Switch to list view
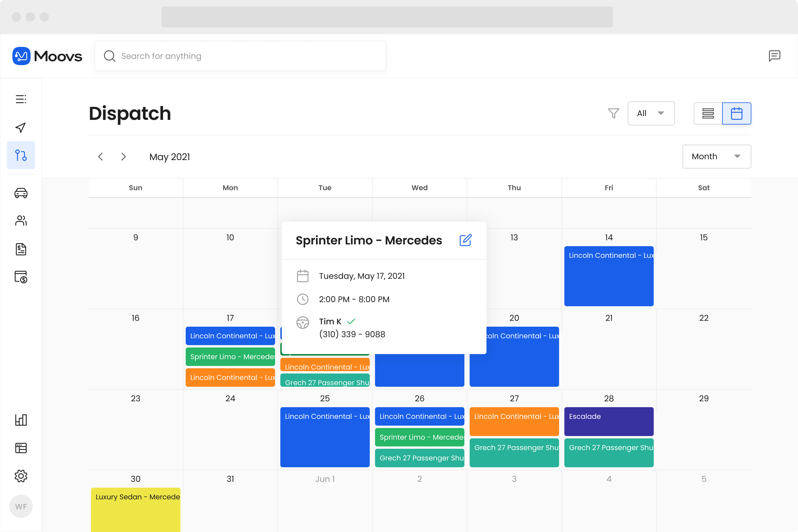Viewport: 798px width, 532px height. pyautogui.click(x=708, y=113)
